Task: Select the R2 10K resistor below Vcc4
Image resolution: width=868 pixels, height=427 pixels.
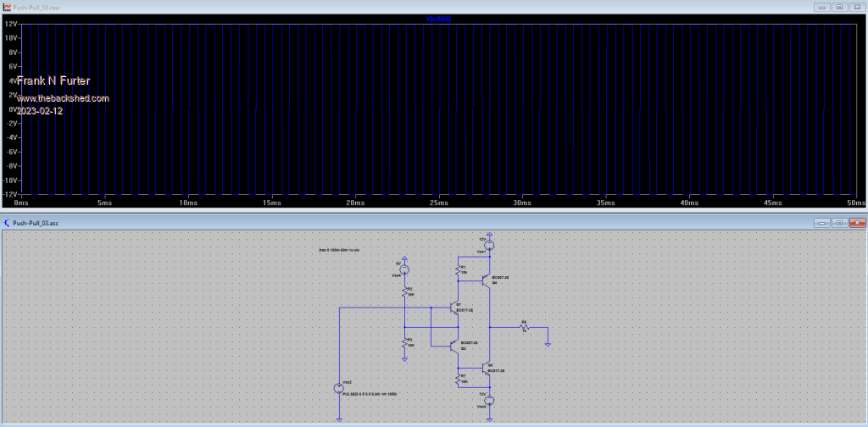Action: pos(405,293)
